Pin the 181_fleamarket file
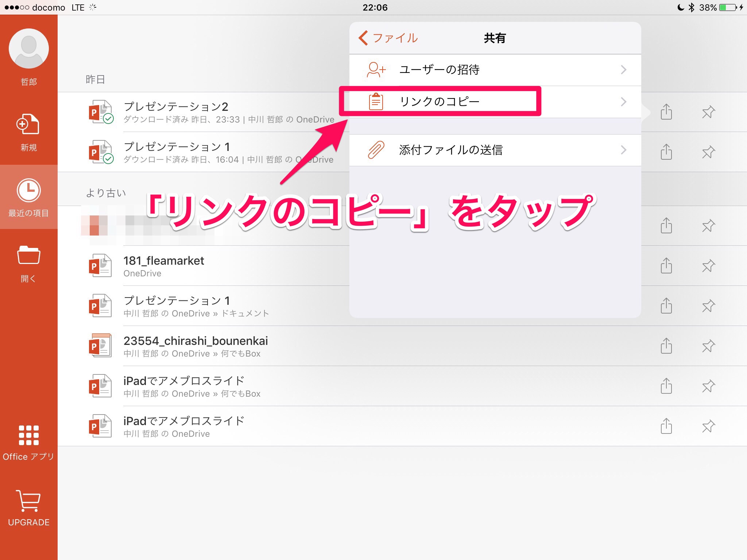 click(708, 266)
